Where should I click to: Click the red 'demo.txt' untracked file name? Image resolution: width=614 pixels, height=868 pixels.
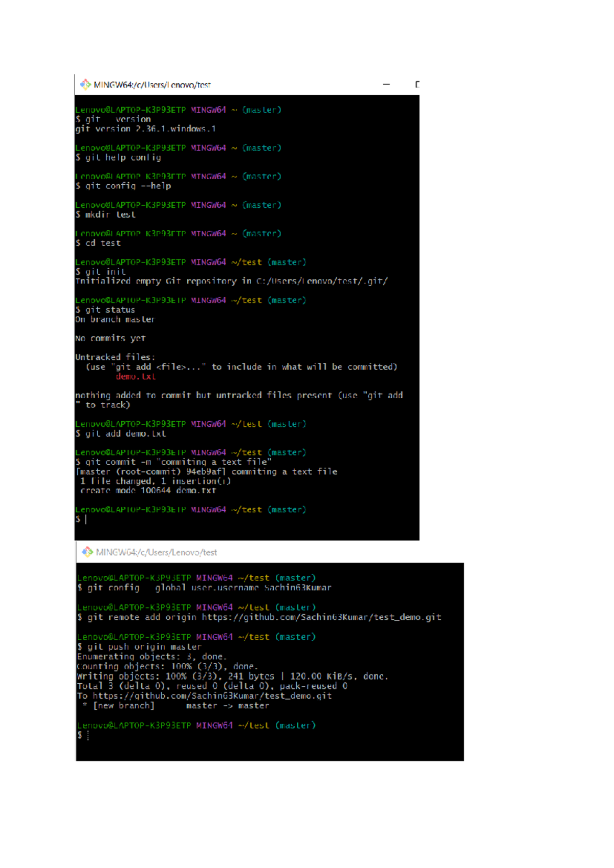point(136,376)
